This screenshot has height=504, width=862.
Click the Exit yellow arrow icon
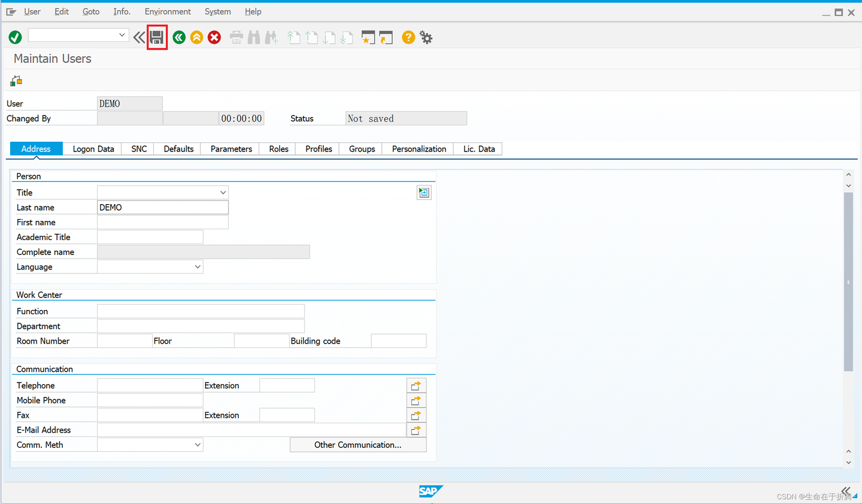tap(196, 37)
